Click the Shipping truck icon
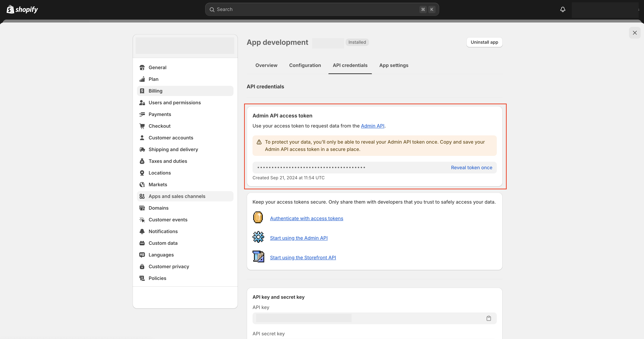The height and width of the screenshot is (339, 644). click(x=142, y=150)
